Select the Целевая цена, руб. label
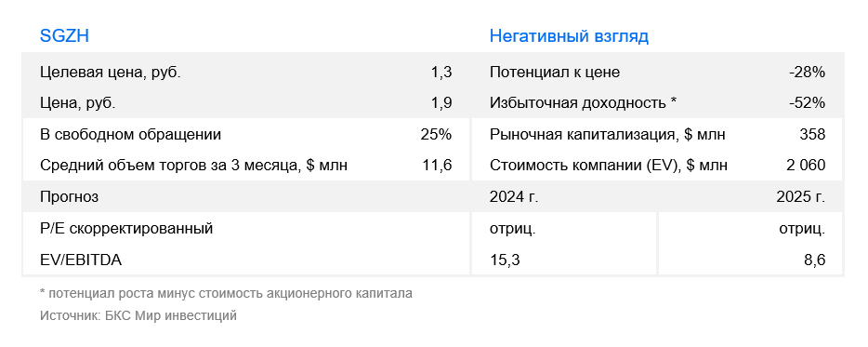The height and width of the screenshot is (347, 868). point(111,72)
